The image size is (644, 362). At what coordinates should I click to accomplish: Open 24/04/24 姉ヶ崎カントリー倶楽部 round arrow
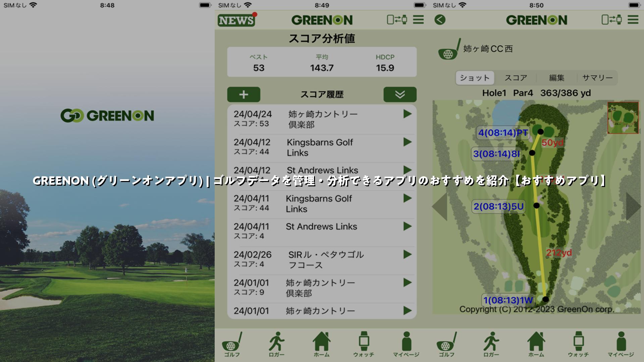tap(407, 114)
